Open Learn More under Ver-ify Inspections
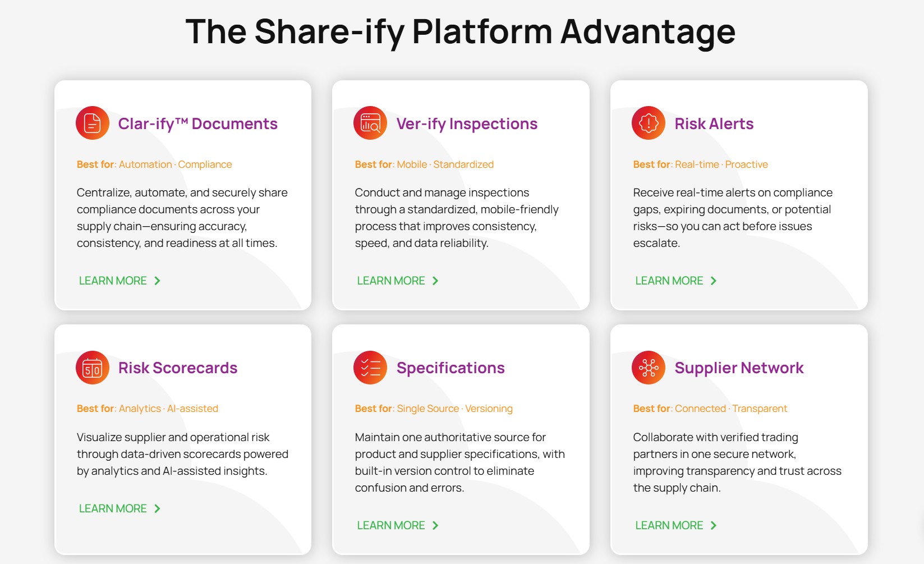Viewport: 924px width, 564px height. tap(391, 281)
